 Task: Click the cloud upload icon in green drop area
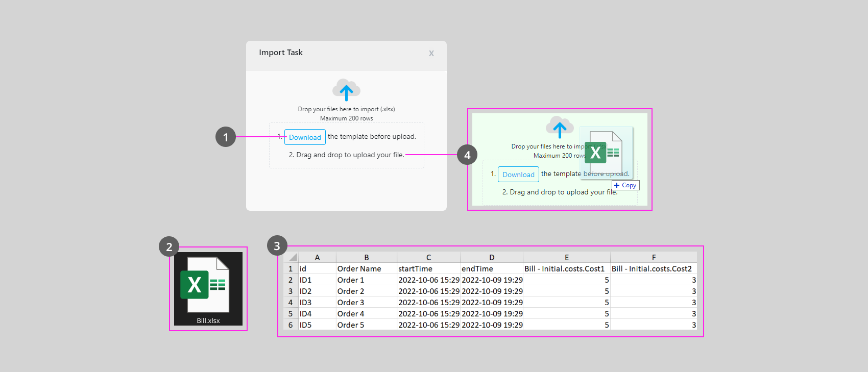coord(559,127)
